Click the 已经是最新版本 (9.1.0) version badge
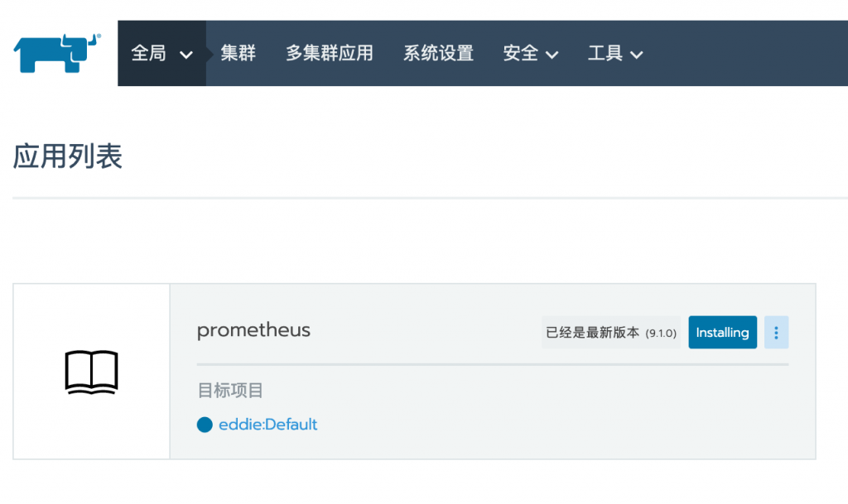848x504 pixels. pos(611,332)
